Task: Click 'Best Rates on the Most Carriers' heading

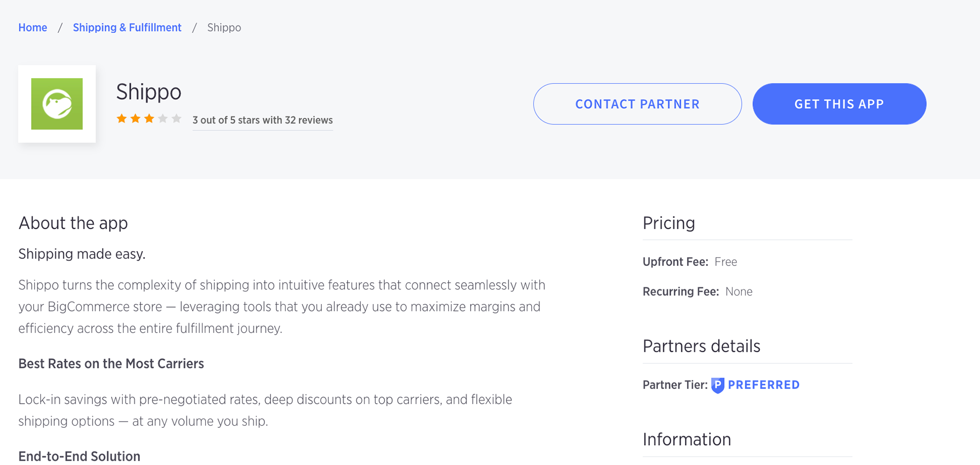Action: [x=111, y=363]
